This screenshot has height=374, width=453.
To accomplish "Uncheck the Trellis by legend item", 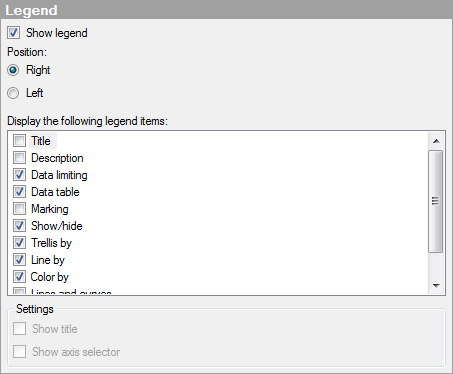I will pos(19,243).
